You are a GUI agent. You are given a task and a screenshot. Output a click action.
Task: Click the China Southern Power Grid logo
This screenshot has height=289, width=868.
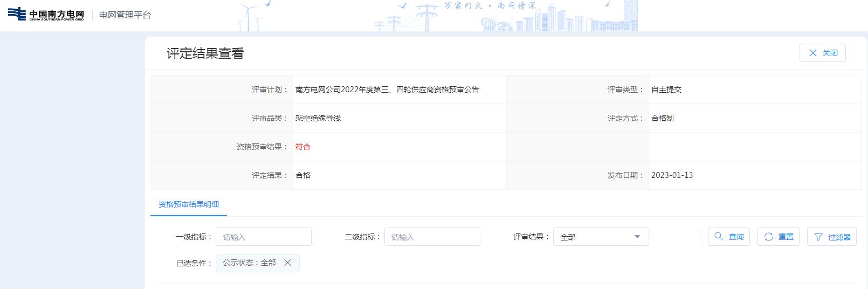(46, 15)
